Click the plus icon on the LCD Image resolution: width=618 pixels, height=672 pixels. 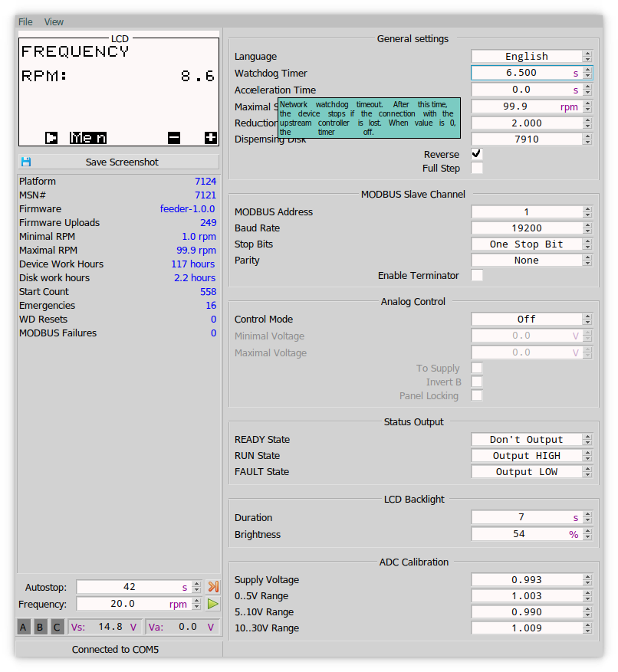211,138
